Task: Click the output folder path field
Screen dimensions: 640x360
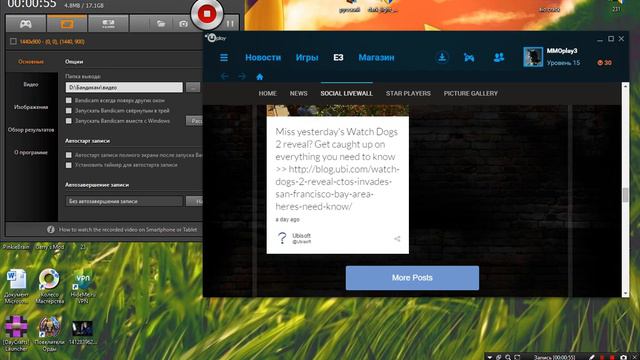Action: pyautogui.click(x=124, y=87)
